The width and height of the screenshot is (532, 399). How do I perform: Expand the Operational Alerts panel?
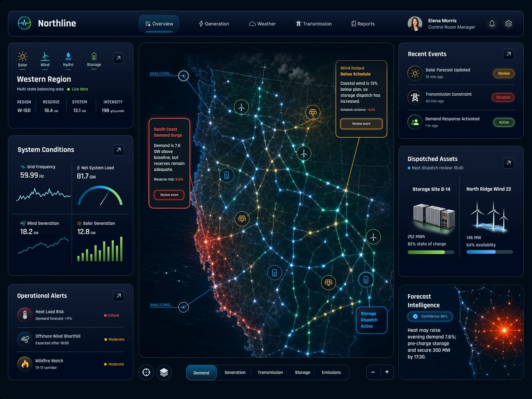point(119,296)
